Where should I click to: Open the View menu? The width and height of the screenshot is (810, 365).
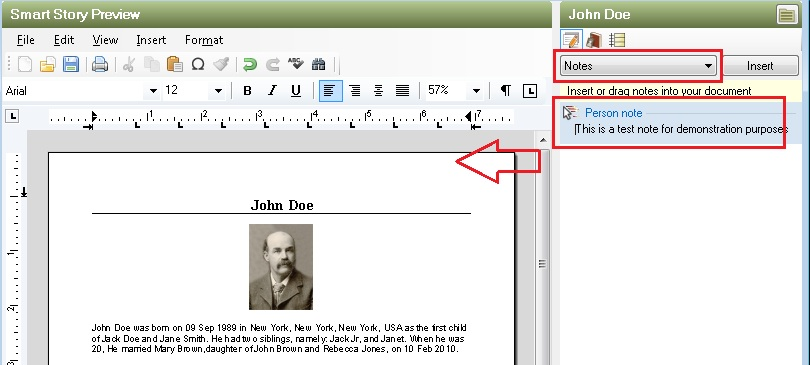(105, 40)
